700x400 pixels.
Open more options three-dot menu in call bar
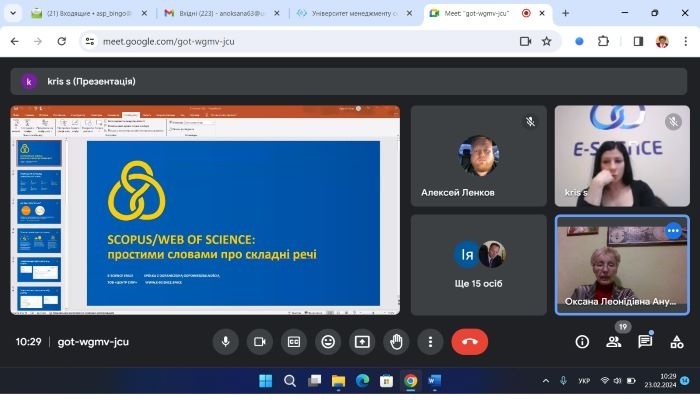coord(430,342)
